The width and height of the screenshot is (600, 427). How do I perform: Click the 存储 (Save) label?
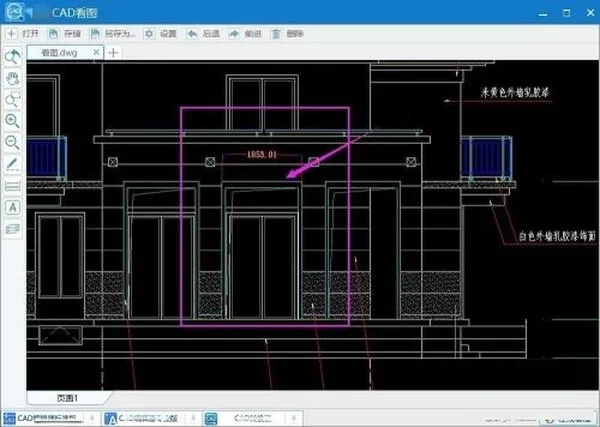(72, 34)
